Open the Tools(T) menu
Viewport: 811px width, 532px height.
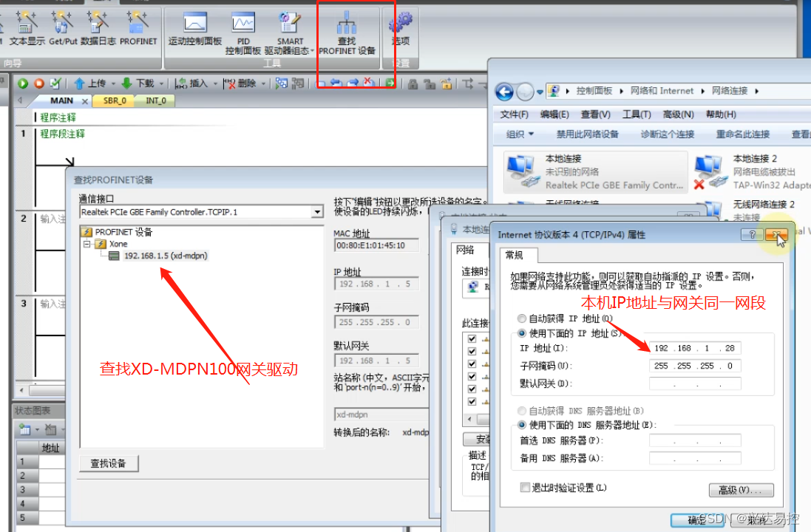(637, 115)
